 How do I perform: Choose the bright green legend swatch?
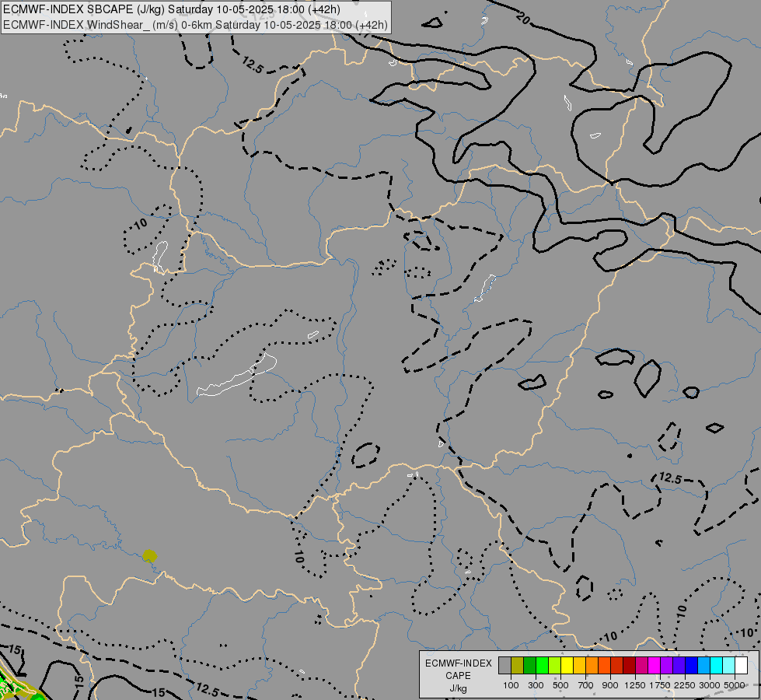click(542, 666)
